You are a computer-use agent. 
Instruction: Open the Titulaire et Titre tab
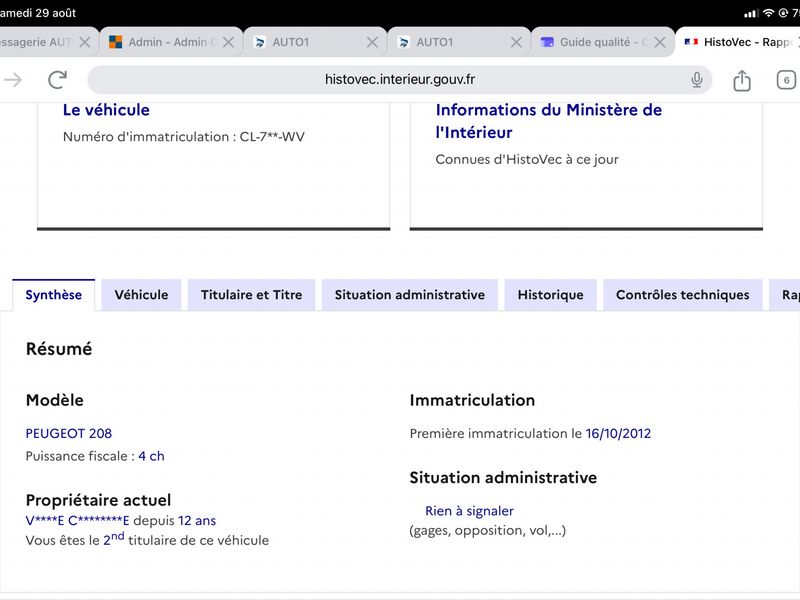[x=252, y=295]
